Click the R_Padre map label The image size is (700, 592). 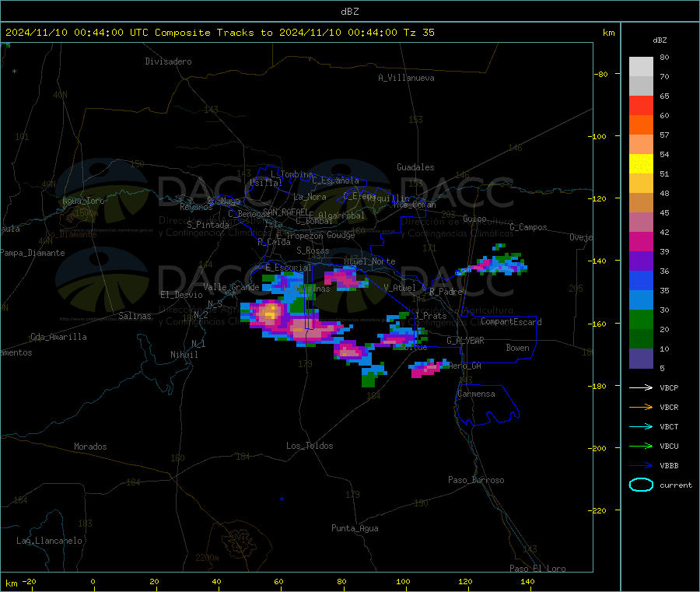point(446,292)
